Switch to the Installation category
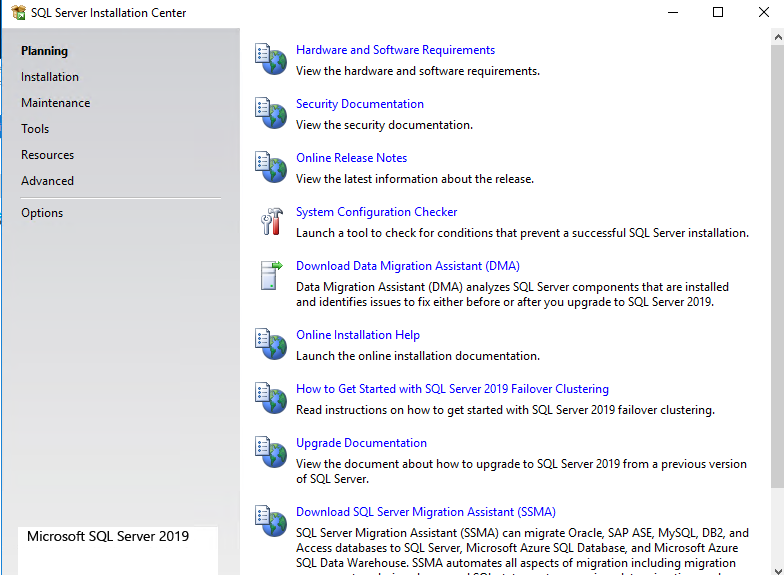Screen dimensions: 784x575 (50, 77)
